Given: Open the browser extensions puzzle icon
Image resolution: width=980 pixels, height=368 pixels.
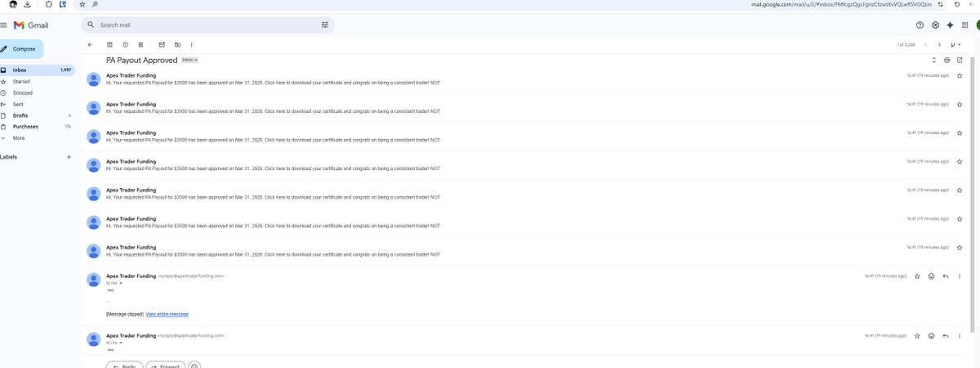Looking at the screenshot, I should pos(50,4).
